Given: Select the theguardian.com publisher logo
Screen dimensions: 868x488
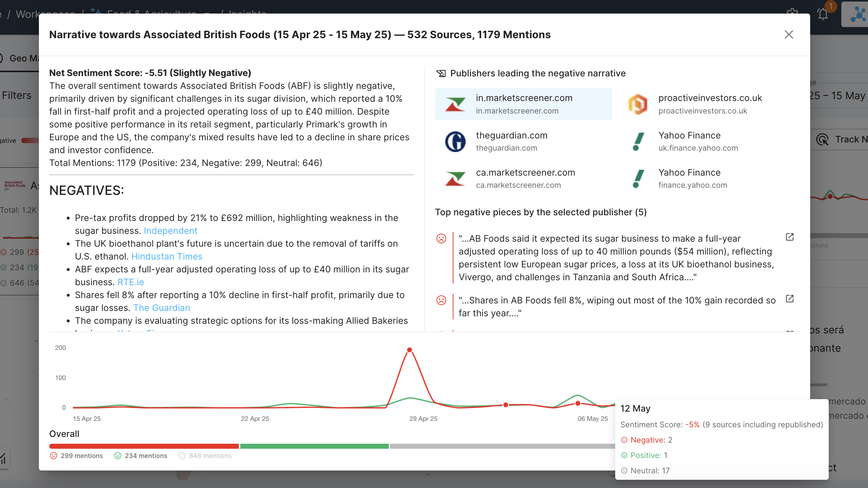Looking at the screenshot, I should [455, 142].
